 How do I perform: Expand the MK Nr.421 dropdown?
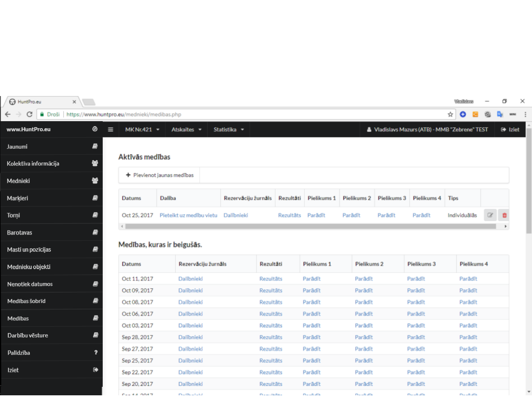click(142, 130)
